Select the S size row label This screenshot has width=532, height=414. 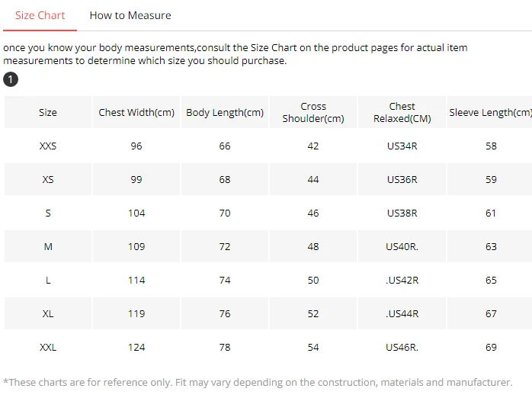tap(48, 213)
